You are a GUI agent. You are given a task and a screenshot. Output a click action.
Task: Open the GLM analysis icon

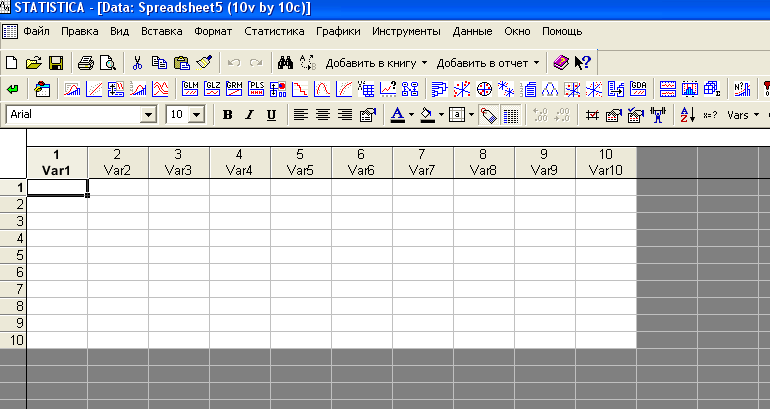tap(190, 89)
